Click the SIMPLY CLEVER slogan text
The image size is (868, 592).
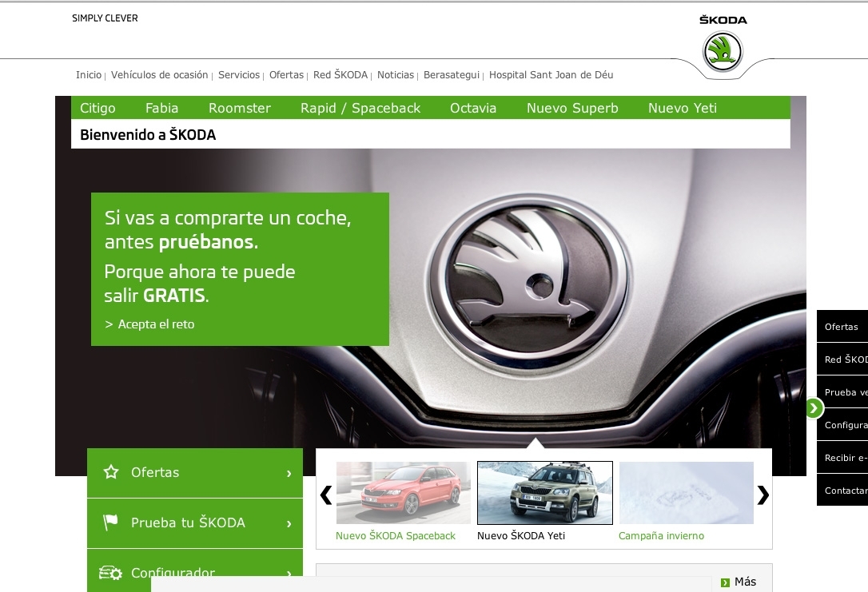tap(105, 18)
